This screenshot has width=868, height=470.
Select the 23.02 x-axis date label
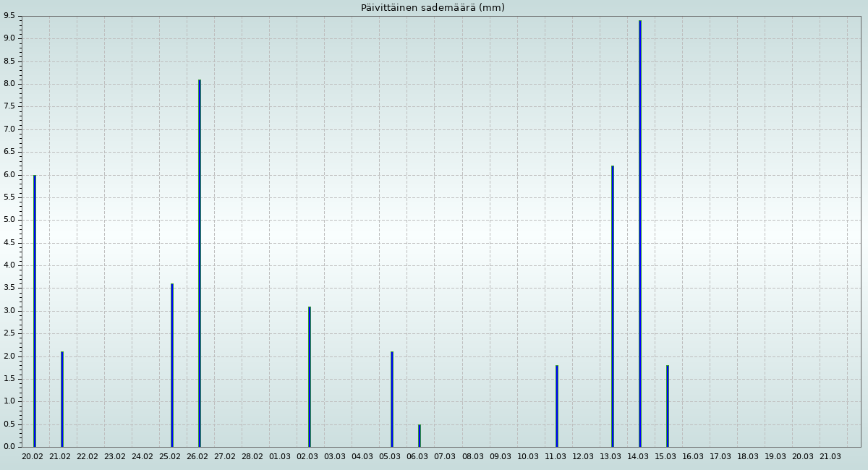point(115,457)
